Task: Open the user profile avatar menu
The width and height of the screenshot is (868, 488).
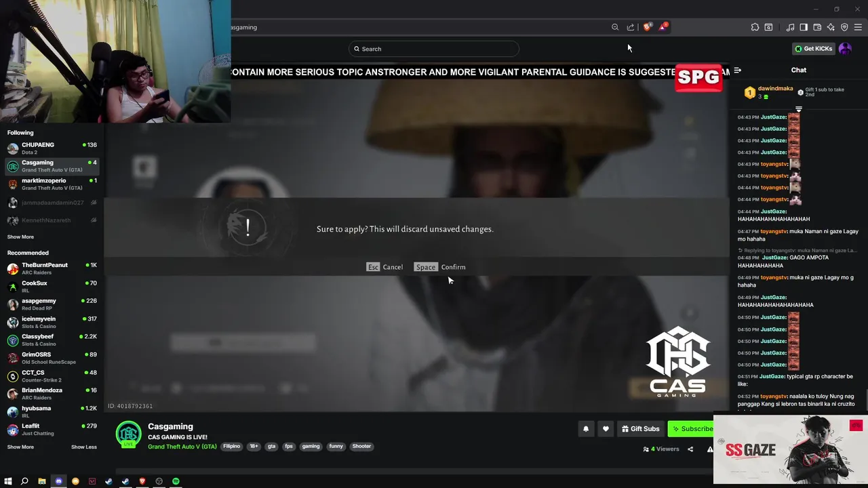Action: (x=845, y=49)
